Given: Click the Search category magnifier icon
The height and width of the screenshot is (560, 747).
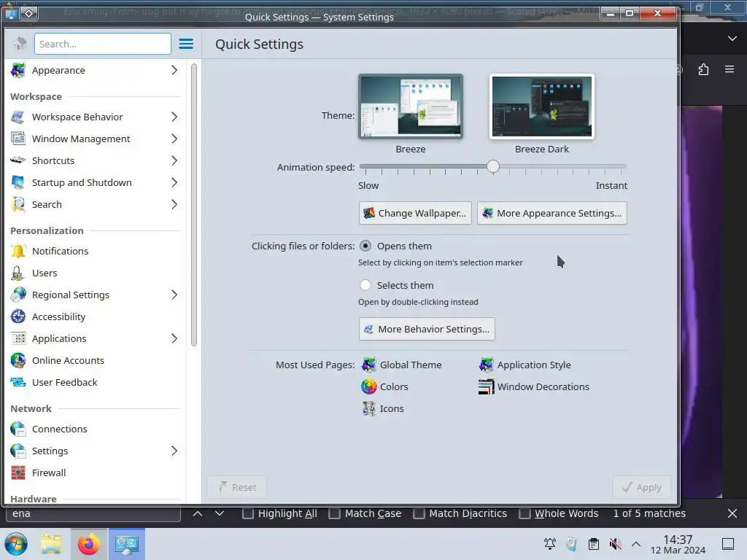Looking at the screenshot, I should click(18, 204).
